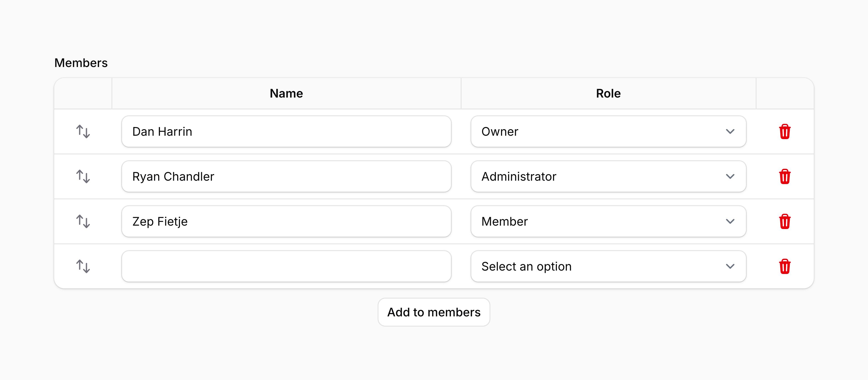868x380 pixels.
Task: Delete the empty last member row
Action: tap(784, 266)
